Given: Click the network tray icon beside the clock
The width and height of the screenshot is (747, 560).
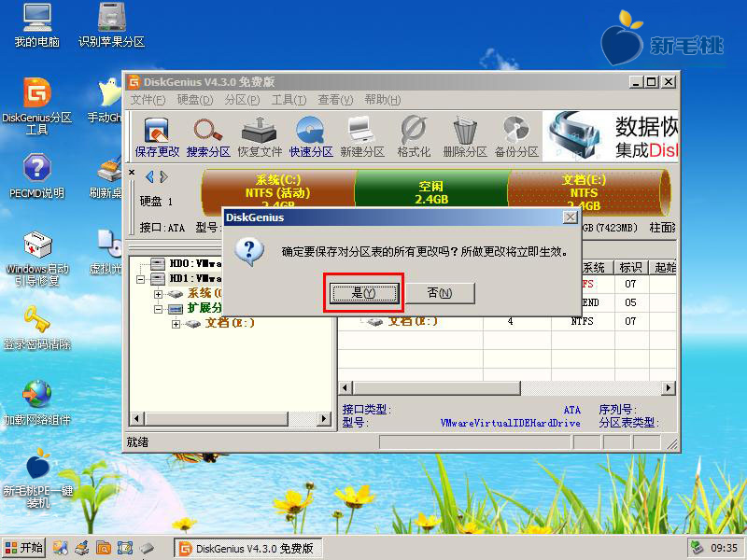Looking at the screenshot, I should click(698, 547).
